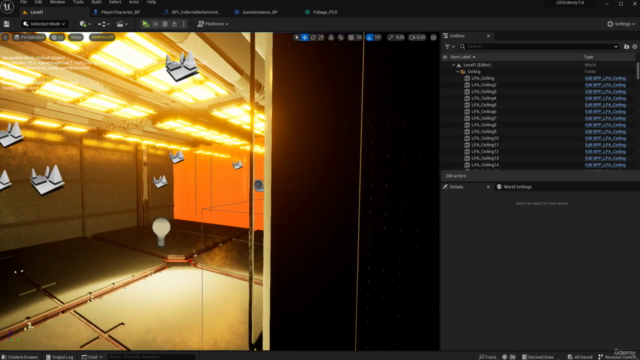This screenshot has width=640, height=360.
Task: Create a new folder in the Outliner
Action: point(627,47)
